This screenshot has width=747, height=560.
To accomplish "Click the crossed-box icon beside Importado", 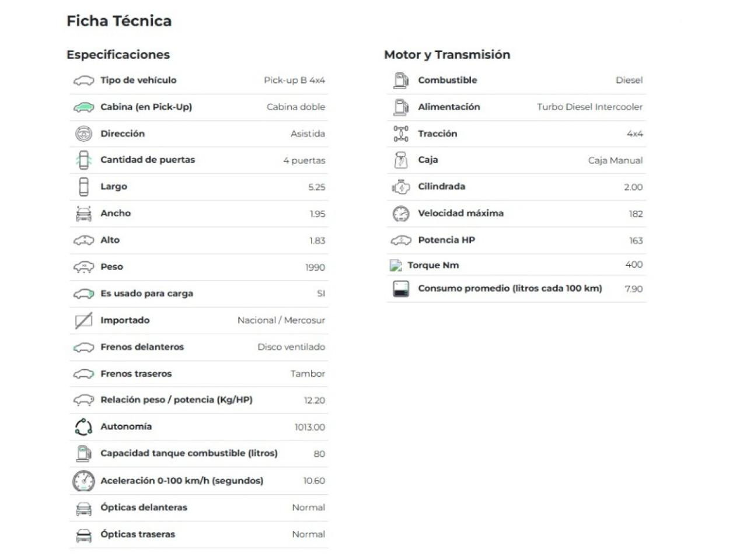I will click(83, 320).
